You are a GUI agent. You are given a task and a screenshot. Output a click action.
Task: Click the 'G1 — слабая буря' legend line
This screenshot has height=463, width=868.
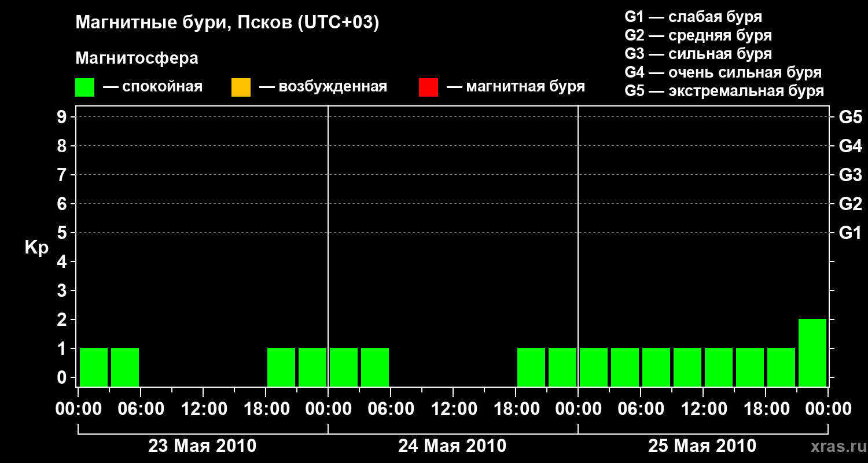[x=693, y=17]
